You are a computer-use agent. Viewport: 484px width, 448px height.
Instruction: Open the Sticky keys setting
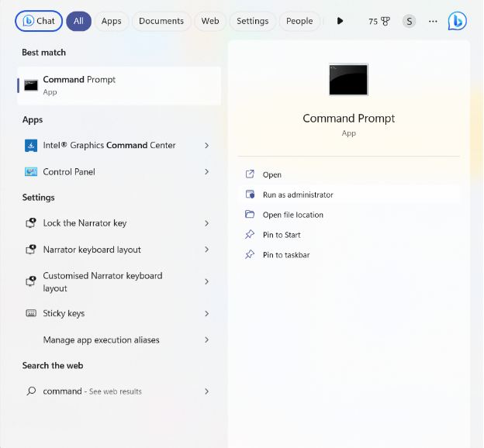pos(119,313)
